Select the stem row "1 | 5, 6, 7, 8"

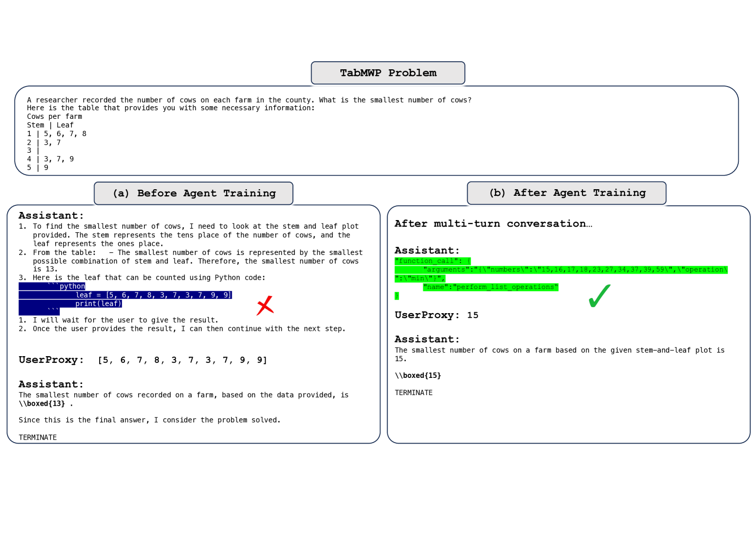point(57,134)
